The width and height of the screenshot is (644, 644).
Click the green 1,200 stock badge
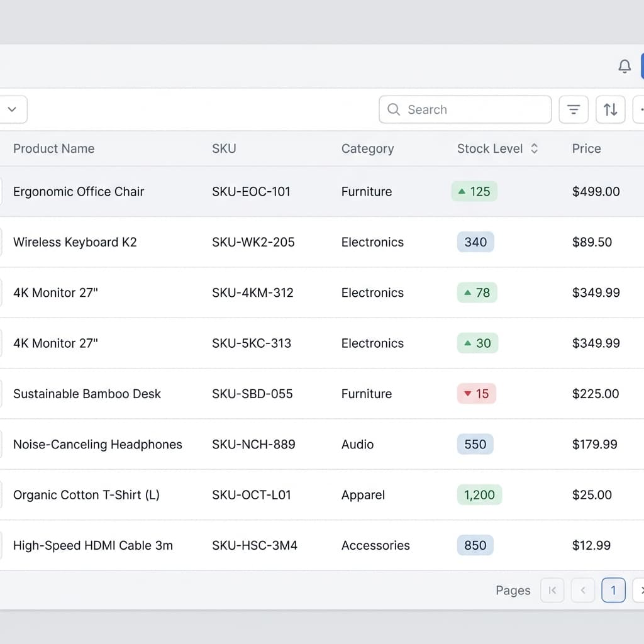[479, 495]
